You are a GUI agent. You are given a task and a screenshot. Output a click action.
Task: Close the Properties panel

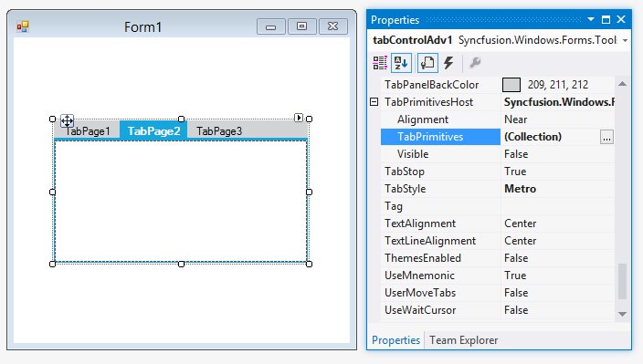[621, 19]
